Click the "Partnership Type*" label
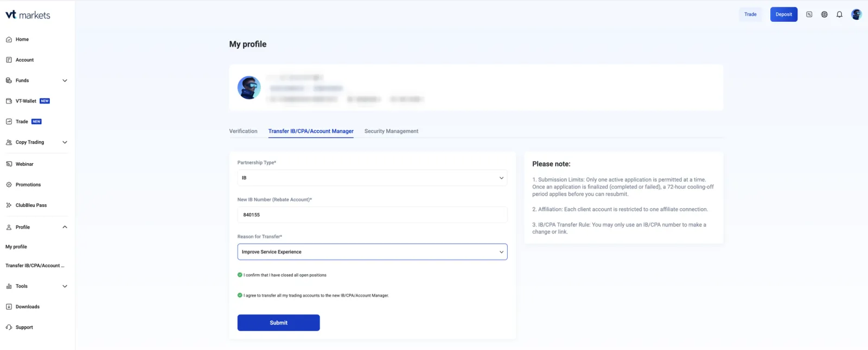 tap(257, 163)
